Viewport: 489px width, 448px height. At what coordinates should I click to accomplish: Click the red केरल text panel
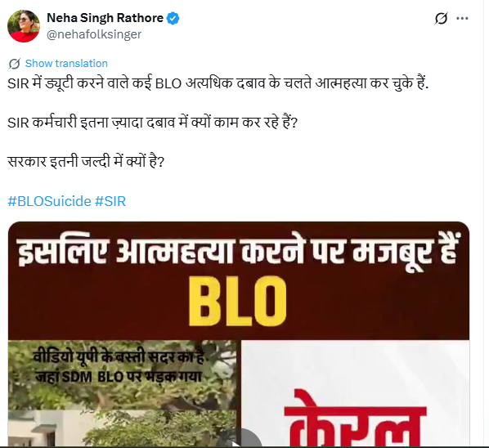pyautogui.click(x=356, y=418)
